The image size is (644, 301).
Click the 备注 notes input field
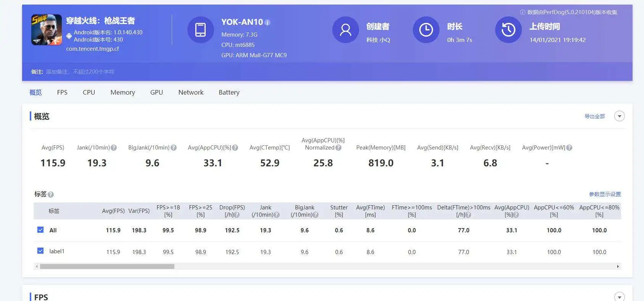[80, 72]
